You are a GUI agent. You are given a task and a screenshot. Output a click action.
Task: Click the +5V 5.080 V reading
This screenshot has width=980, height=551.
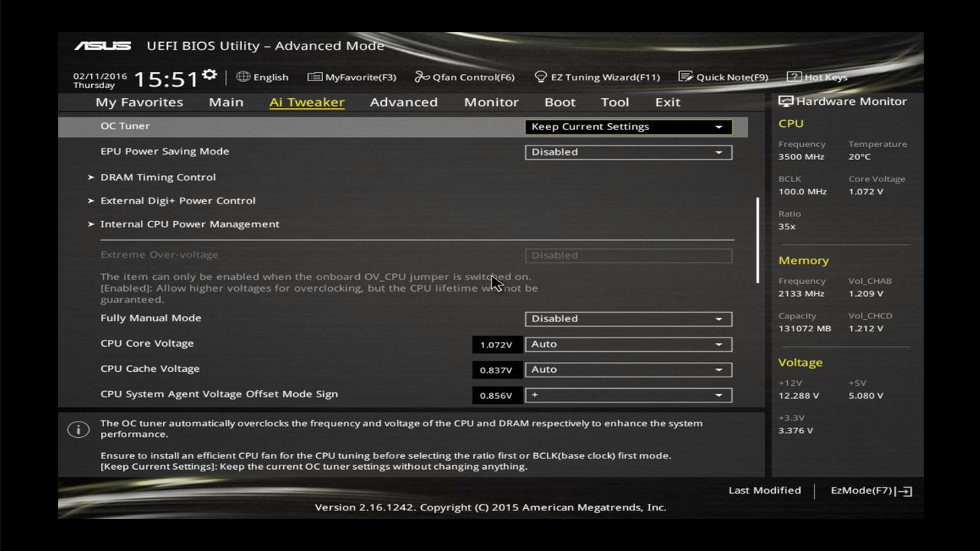[865, 396]
